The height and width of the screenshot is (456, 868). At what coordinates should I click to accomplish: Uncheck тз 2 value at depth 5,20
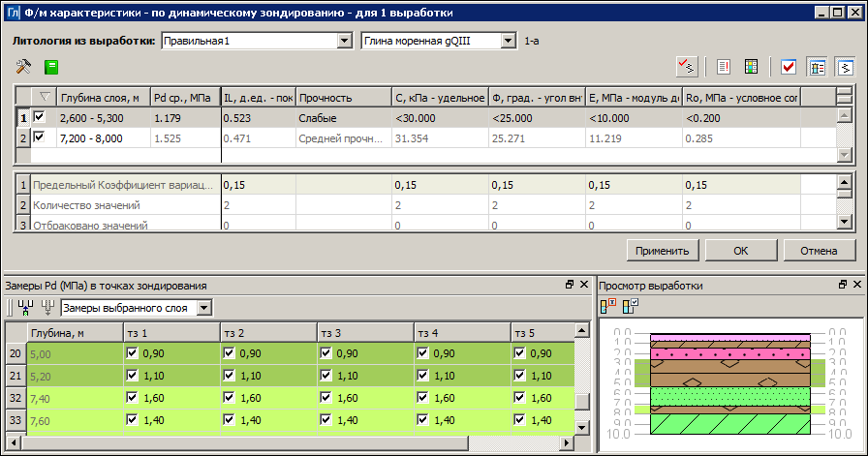pos(229,375)
